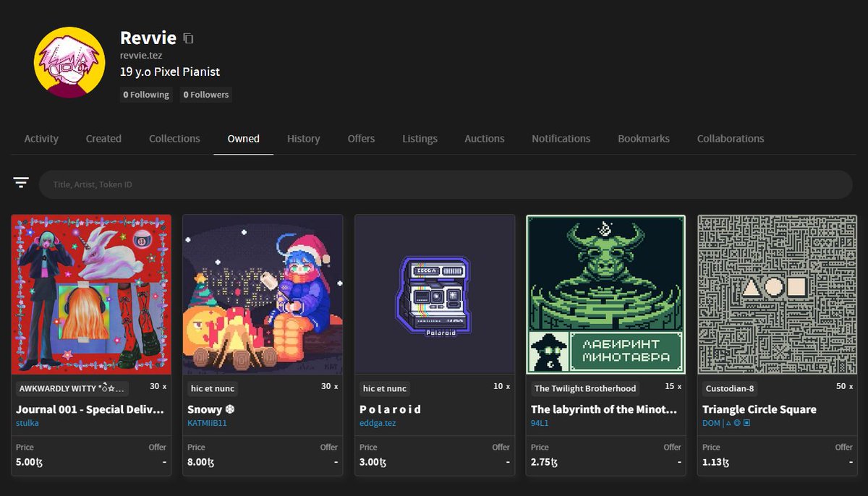
Task: Click the 10 x edition count
Action: click(502, 387)
